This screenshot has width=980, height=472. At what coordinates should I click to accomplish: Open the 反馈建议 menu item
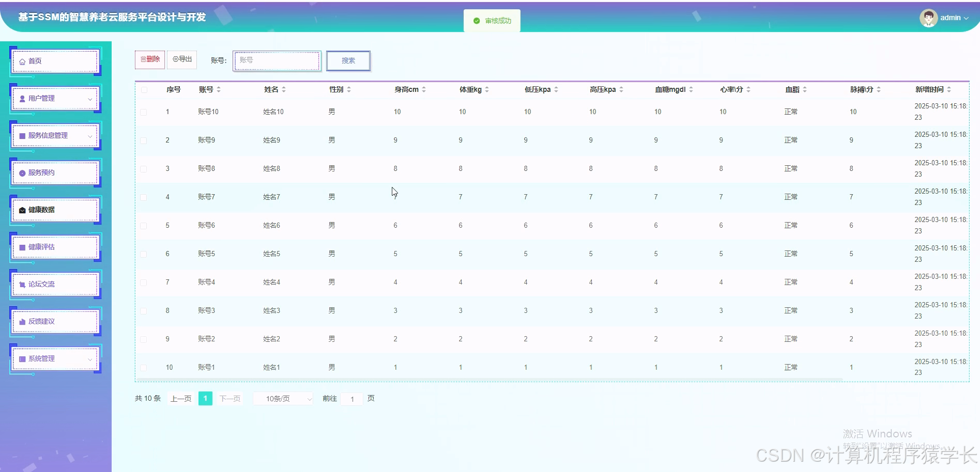tap(55, 322)
